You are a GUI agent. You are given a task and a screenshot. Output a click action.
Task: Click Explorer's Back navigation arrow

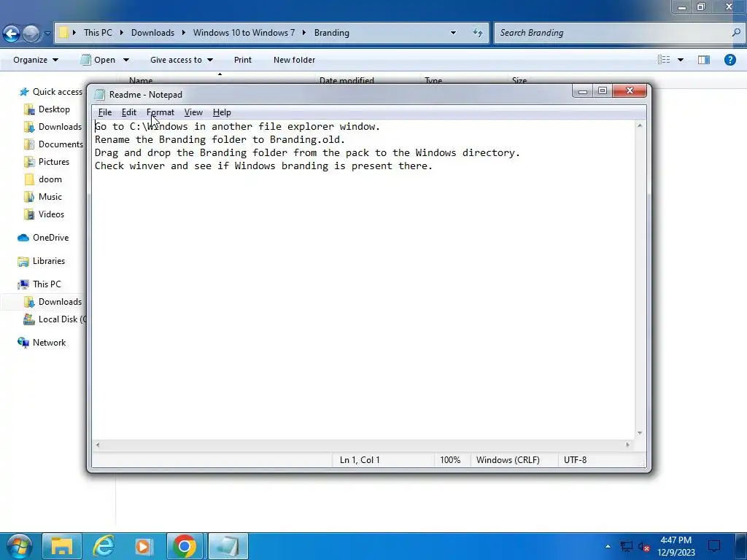click(12, 34)
